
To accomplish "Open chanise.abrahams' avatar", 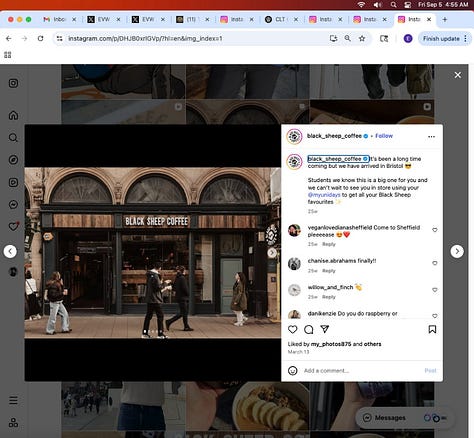I will (294, 264).
